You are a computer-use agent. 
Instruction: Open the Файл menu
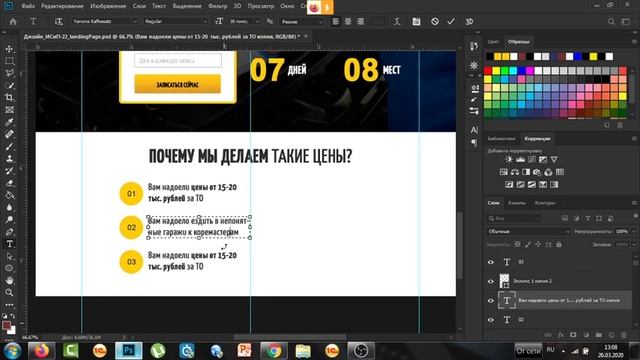28,6
